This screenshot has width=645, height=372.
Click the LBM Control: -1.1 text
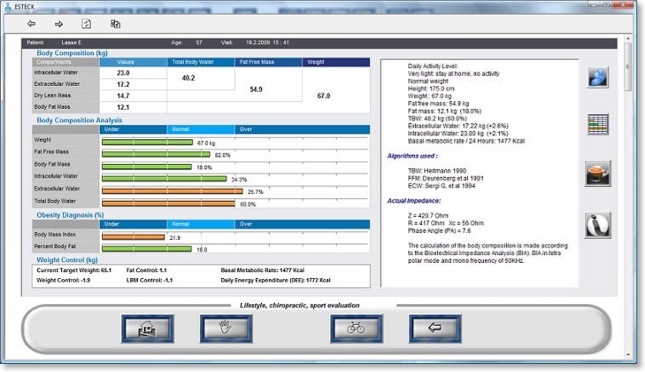150,280
